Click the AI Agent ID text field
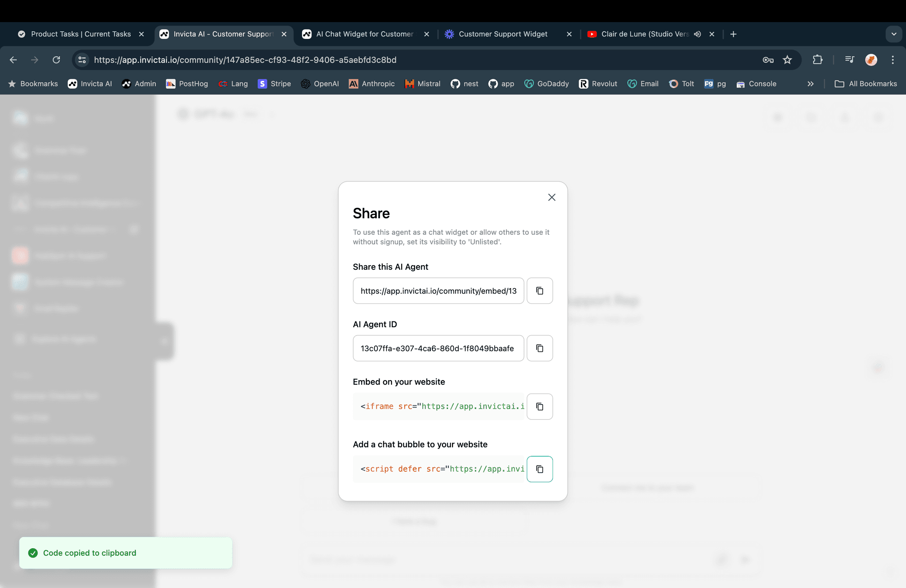The width and height of the screenshot is (906, 588). point(438,348)
